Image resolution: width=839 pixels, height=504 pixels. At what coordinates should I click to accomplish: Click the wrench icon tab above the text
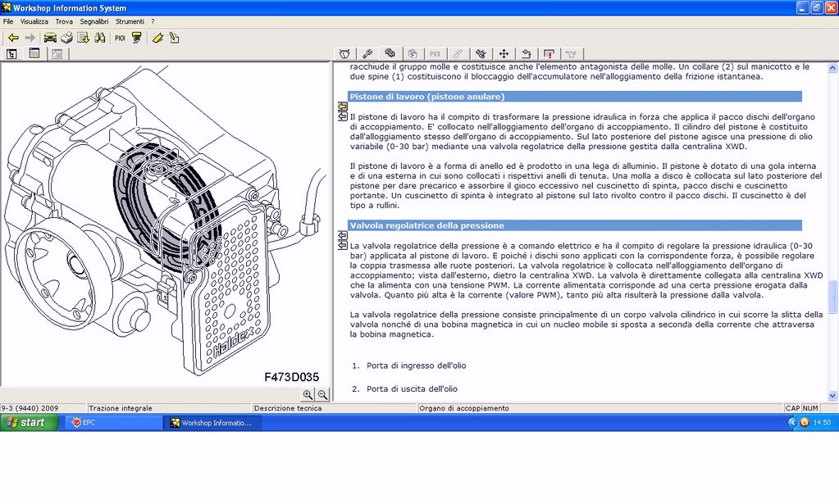[x=367, y=53]
